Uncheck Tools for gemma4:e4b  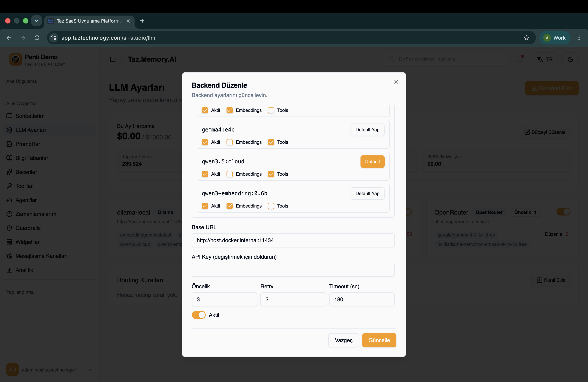click(271, 142)
